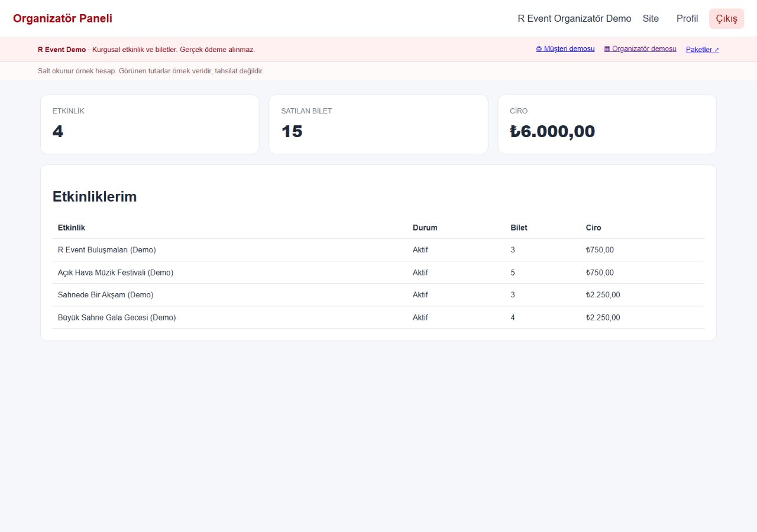Click the Etkinlik count value 4
This screenshot has width=757, height=532.
click(x=57, y=131)
